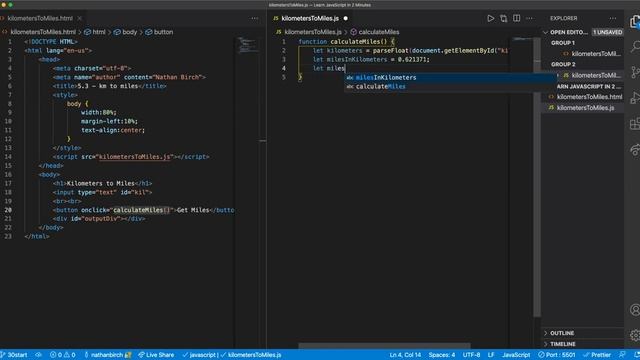Open more actions for the kilometersToMiles.js editor
The image size is (640, 360).
coord(529,18)
